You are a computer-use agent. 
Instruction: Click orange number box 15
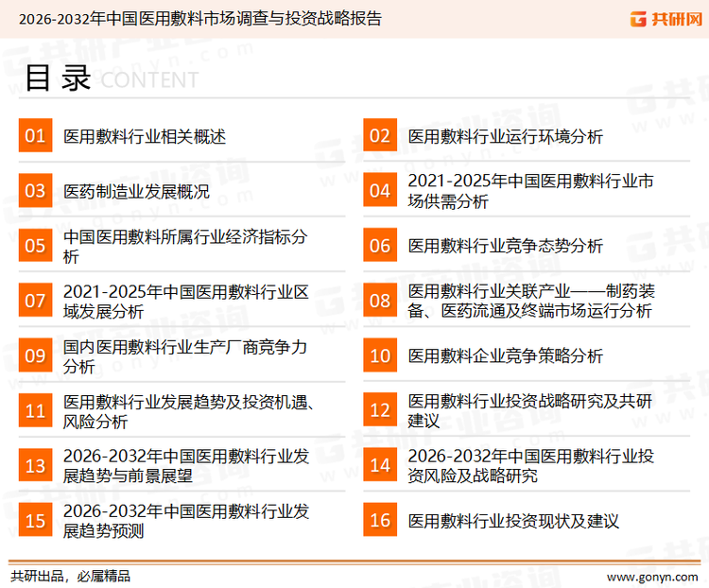(35, 520)
